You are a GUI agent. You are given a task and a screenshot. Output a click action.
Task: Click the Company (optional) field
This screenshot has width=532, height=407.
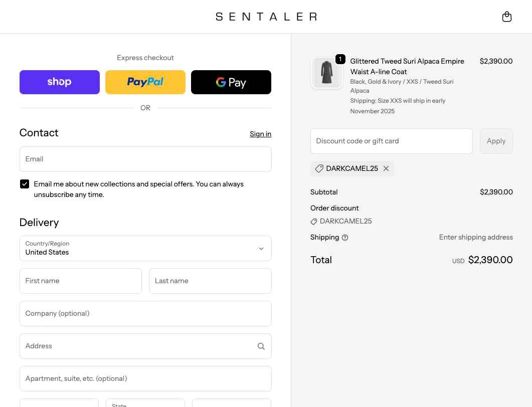(145, 313)
